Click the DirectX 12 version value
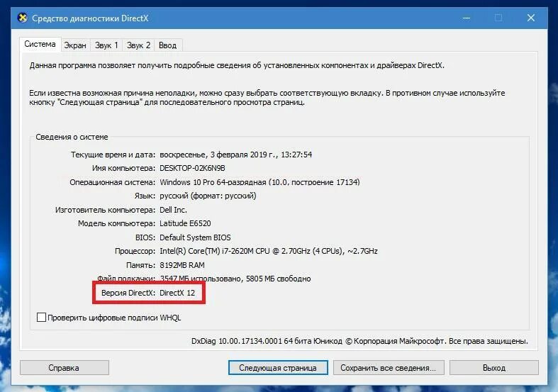Screen dimensions: 558x392 [177, 293]
